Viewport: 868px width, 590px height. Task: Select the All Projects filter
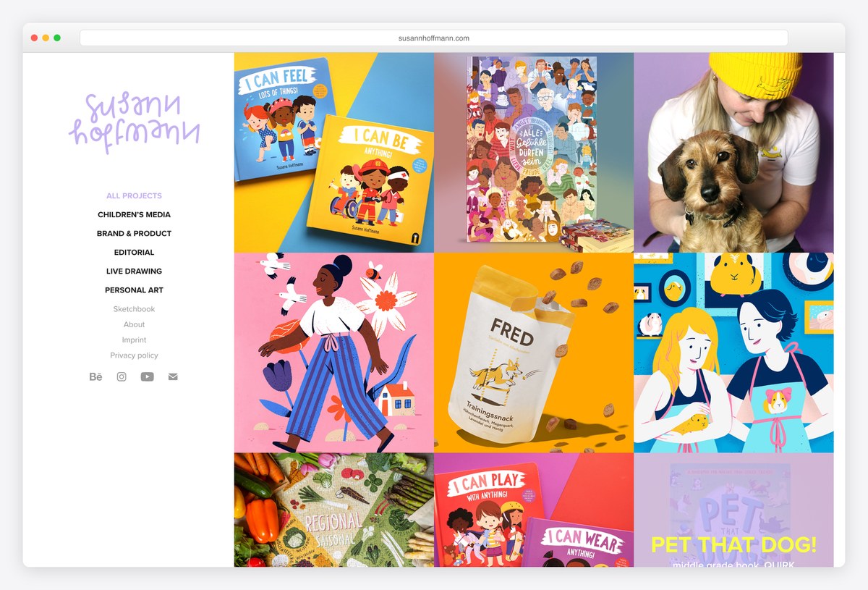point(134,195)
